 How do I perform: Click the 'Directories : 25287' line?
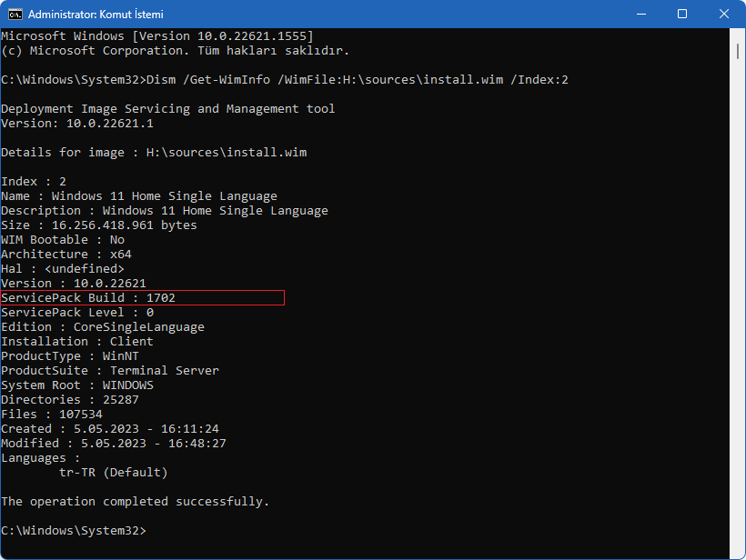click(x=70, y=400)
